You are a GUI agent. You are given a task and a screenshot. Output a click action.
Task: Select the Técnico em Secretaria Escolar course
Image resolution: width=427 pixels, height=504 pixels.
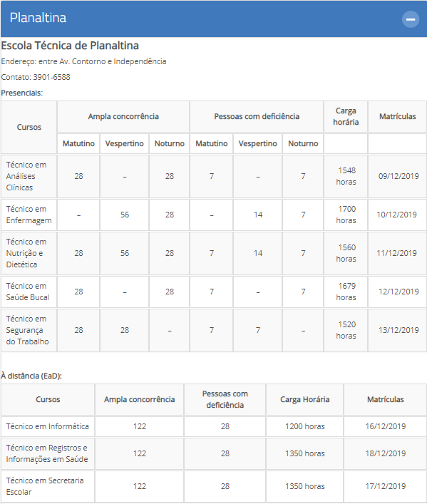(48, 486)
